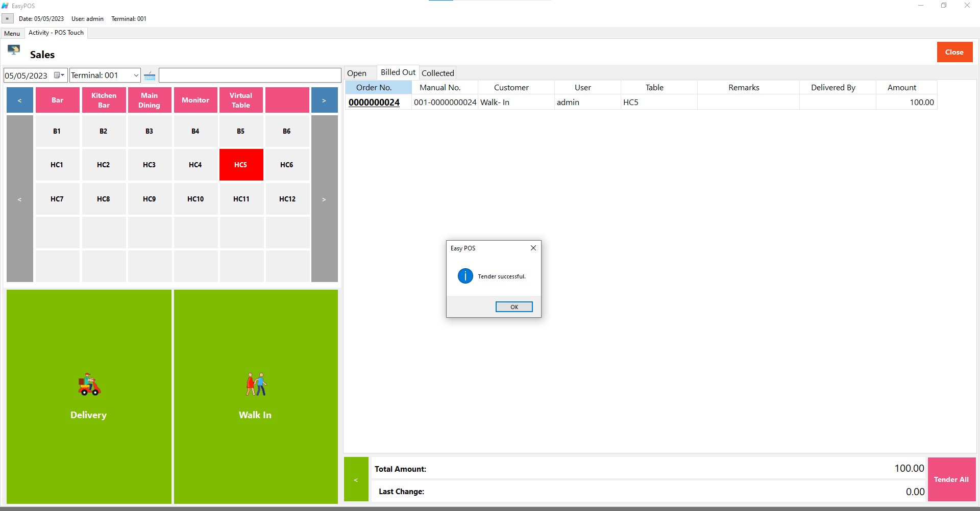Viewport: 980px width, 511px height.
Task: Click the Walk In tile
Action: [256, 397]
